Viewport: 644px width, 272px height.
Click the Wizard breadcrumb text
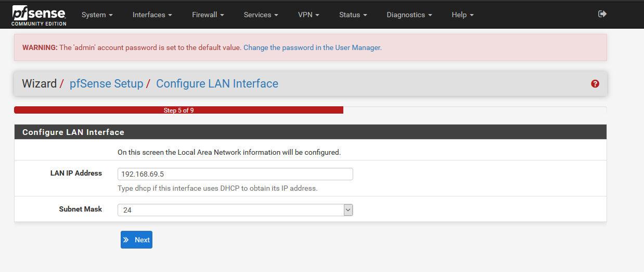39,83
